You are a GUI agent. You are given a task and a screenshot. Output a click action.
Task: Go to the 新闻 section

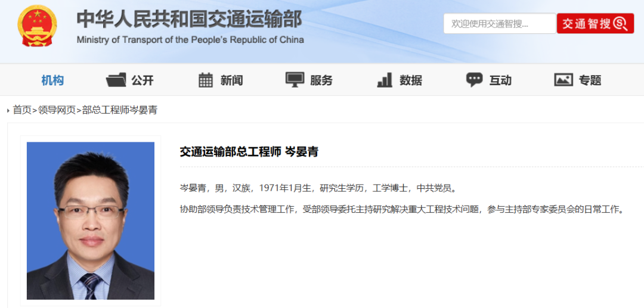(x=231, y=80)
